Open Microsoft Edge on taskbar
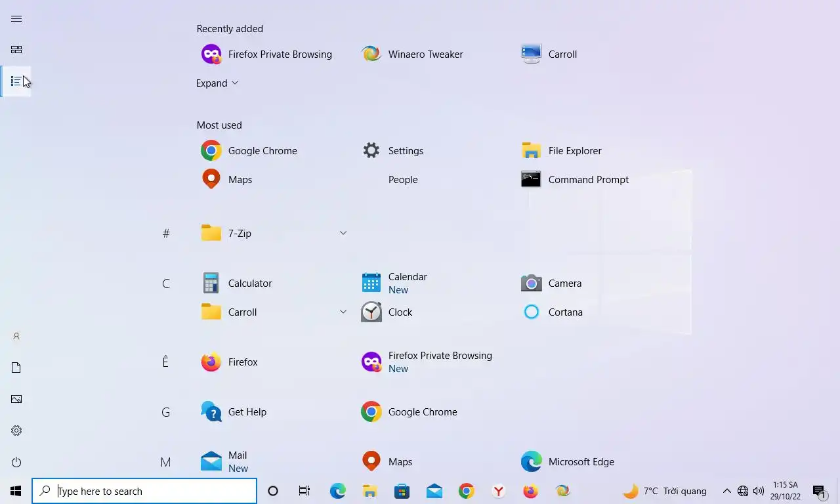The height and width of the screenshot is (504, 840). click(337, 491)
